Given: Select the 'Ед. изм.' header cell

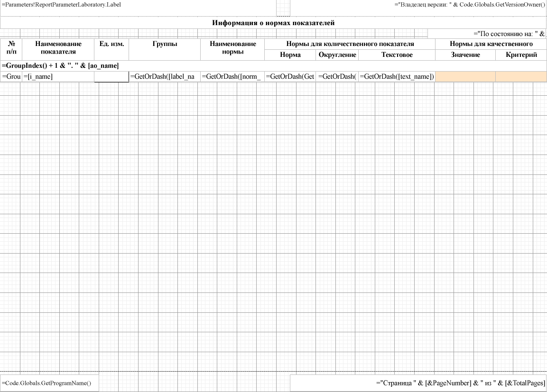Looking at the screenshot, I should tap(111, 49).
